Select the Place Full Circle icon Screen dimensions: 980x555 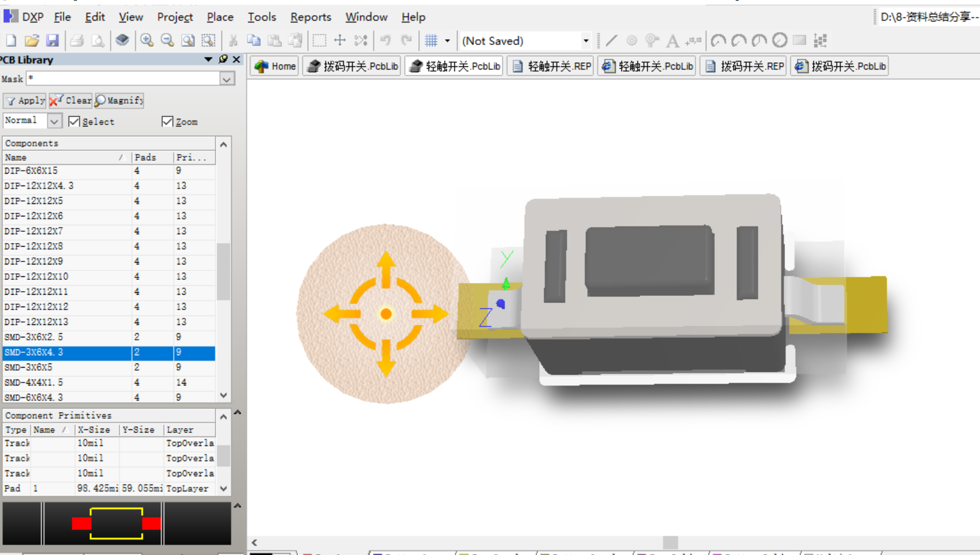[x=780, y=40]
